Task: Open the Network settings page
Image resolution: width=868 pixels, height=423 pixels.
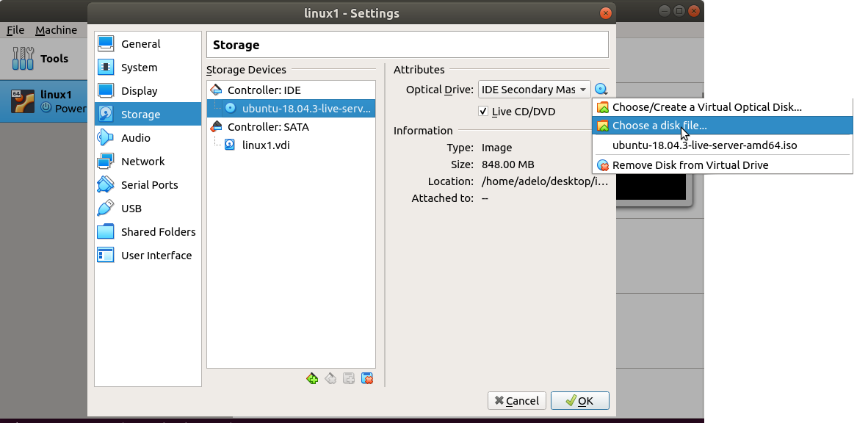Action: (142, 162)
